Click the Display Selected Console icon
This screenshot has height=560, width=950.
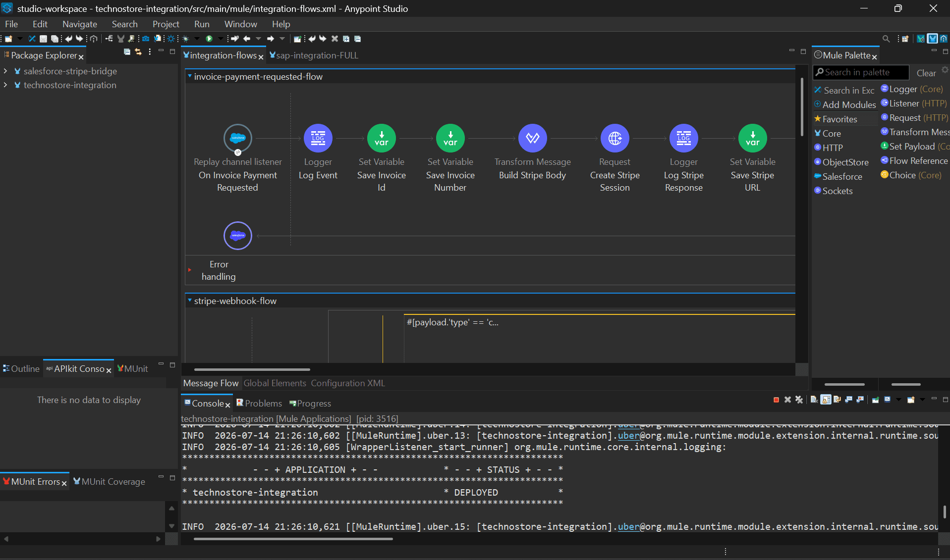click(887, 400)
